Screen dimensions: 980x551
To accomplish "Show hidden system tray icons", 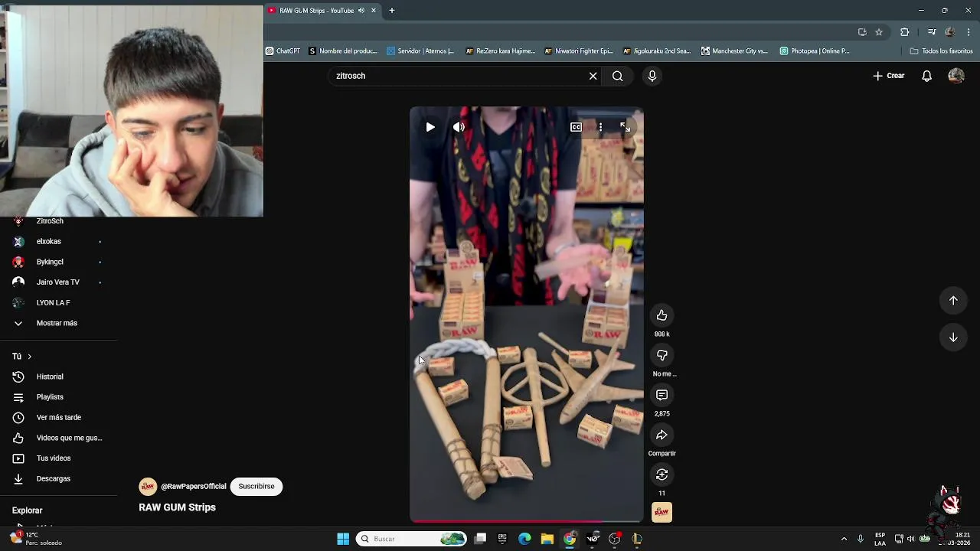I will (x=844, y=539).
